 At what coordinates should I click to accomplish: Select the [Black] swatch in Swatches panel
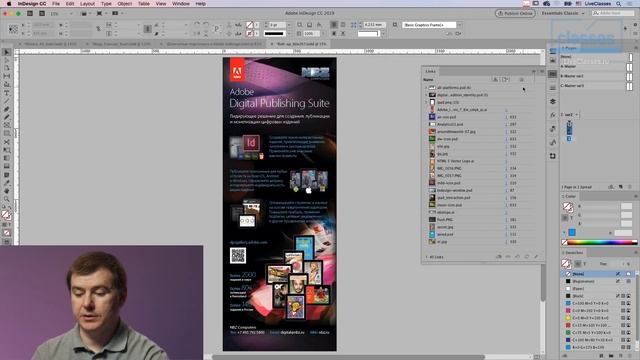pos(598,296)
